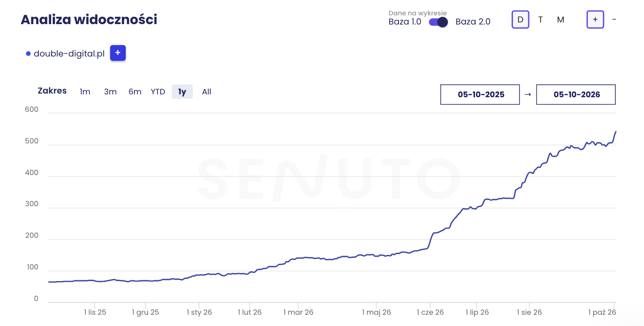644x326 pixels.
Task: Click the Analiza widoczności heading
Action: point(89,20)
